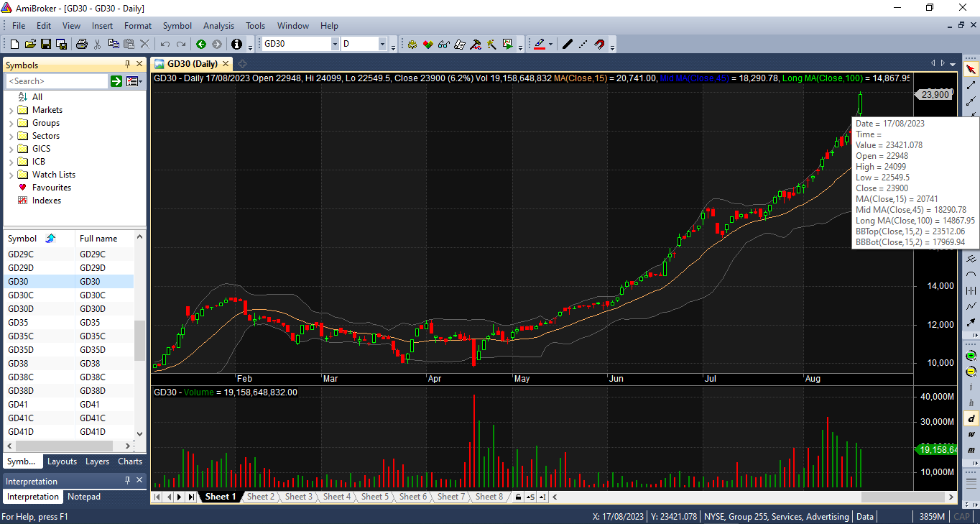Switch to the Notepad tab
This screenshot has width=980, height=524.
click(x=84, y=497)
